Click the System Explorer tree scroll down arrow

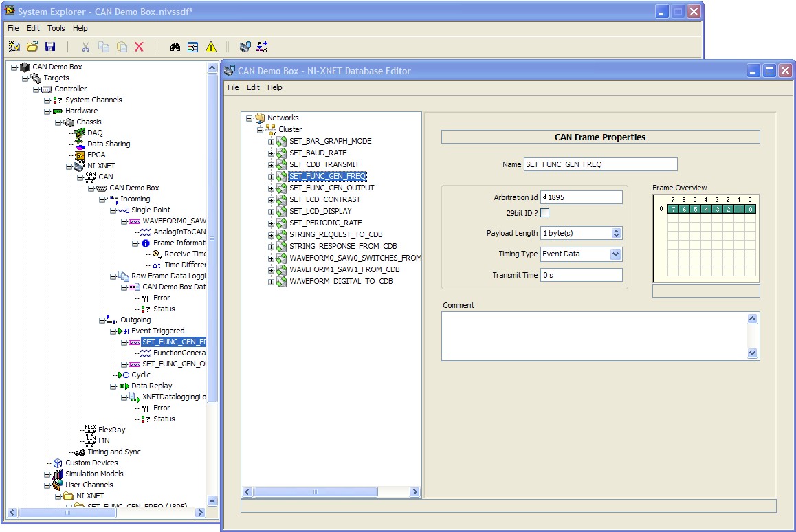(212, 500)
